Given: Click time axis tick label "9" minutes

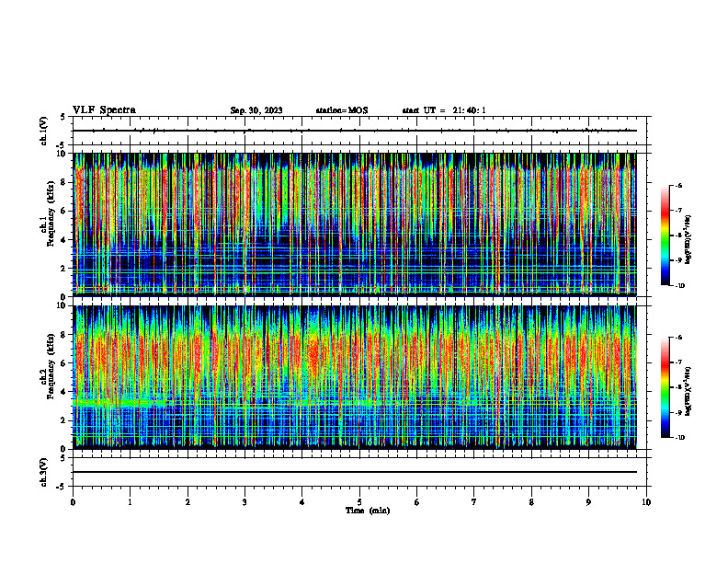Looking at the screenshot, I should (588, 502).
